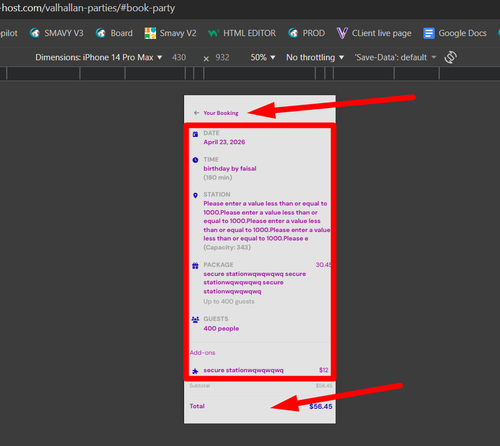This screenshot has height=446, width=500.
Task: Click the Total label
Action: click(197, 406)
